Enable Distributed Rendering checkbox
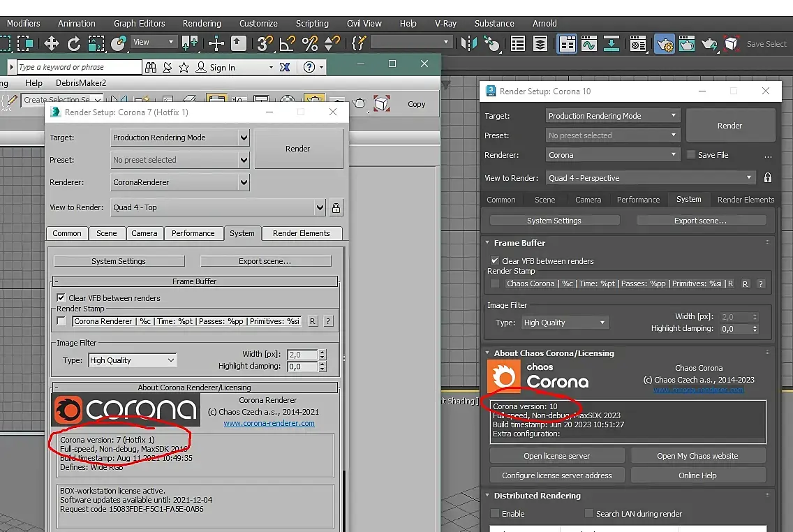The width and height of the screenshot is (793, 532). pyautogui.click(x=495, y=514)
